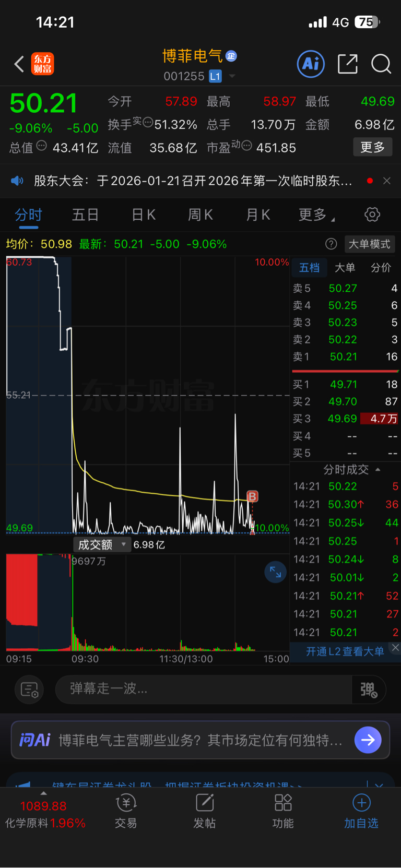Tap the intraday price line chart
Image resolution: width=401 pixels, height=868 pixels.
[147, 396]
